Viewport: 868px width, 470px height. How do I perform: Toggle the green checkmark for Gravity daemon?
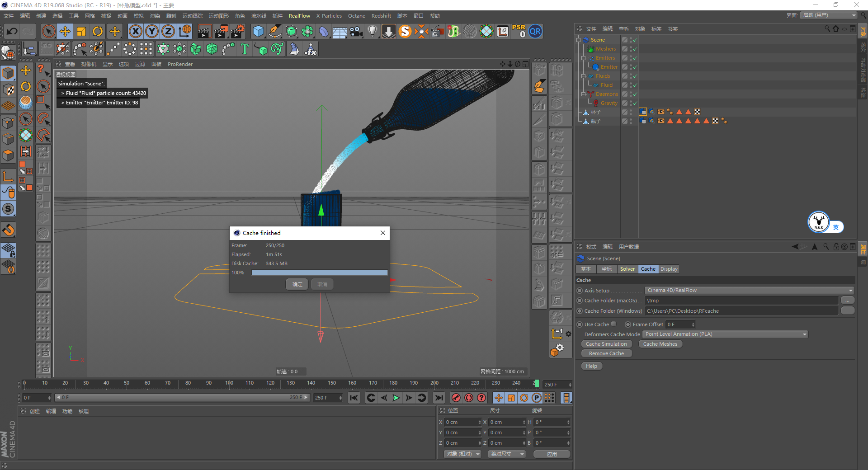(x=635, y=103)
